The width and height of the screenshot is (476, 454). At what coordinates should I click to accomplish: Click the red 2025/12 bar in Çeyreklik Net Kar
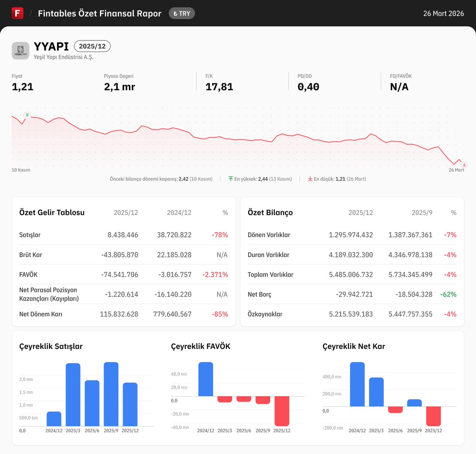click(x=434, y=416)
